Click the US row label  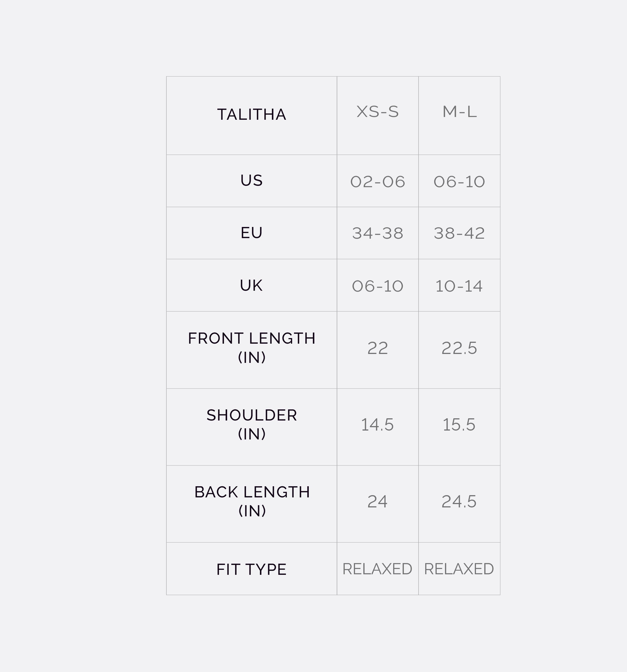coord(252,180)
